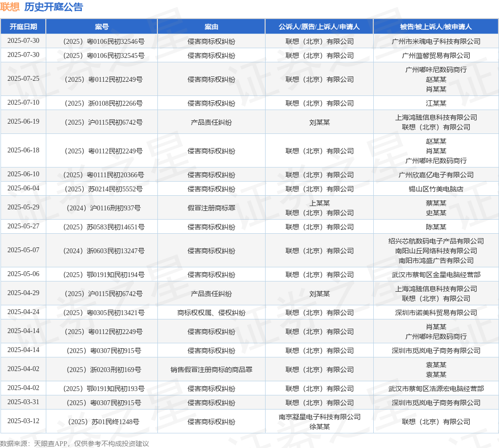Click defendant 绍兴芯航数码电子产品有限公司
Viewport: 499px width, 448px height.
pos(436,241)
